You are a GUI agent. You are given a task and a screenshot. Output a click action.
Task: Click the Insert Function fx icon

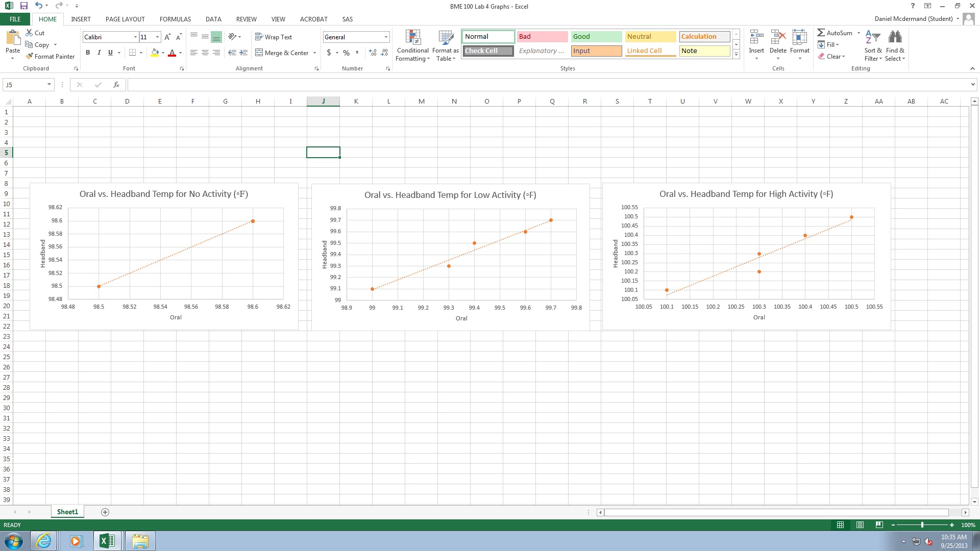[x=116, y=85]
